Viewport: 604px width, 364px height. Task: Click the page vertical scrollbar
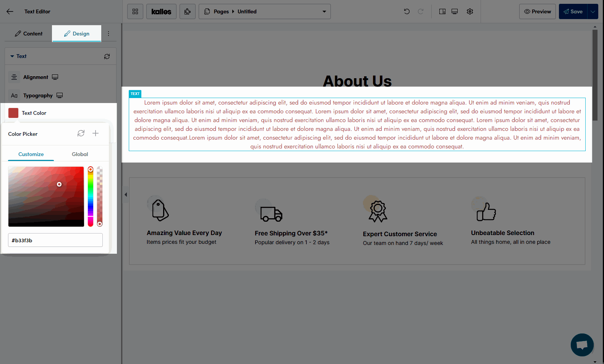coord(595,75)
